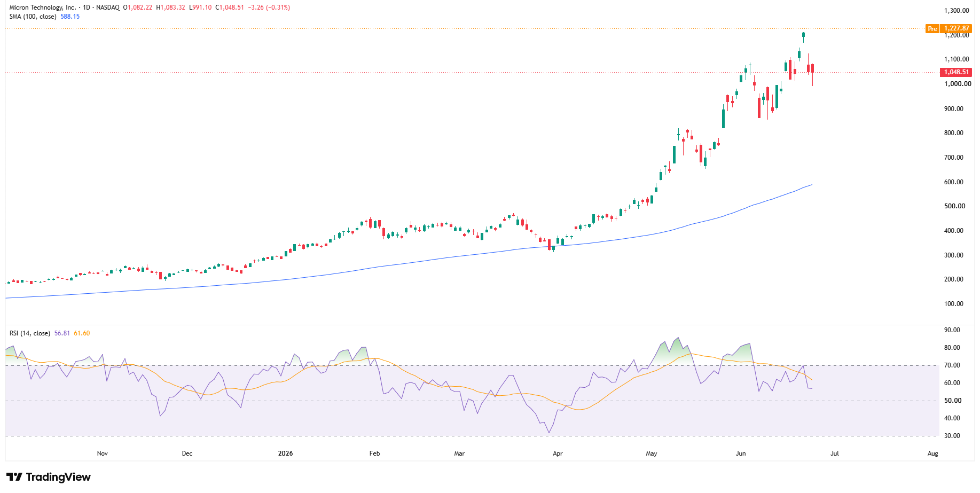The width and height of the screenshot is (980, 493).
Task: Click the Aug label on the time axis
Action: [932, 453]
